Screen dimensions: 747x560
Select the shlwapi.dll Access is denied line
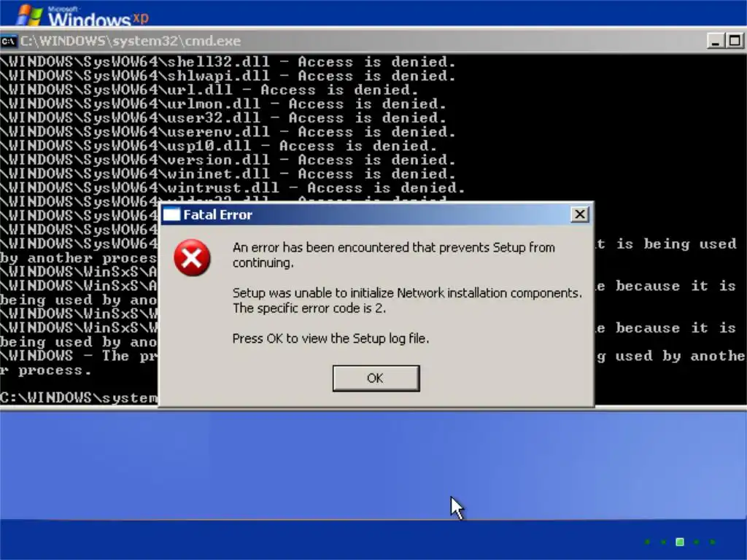tap(228, 76)
